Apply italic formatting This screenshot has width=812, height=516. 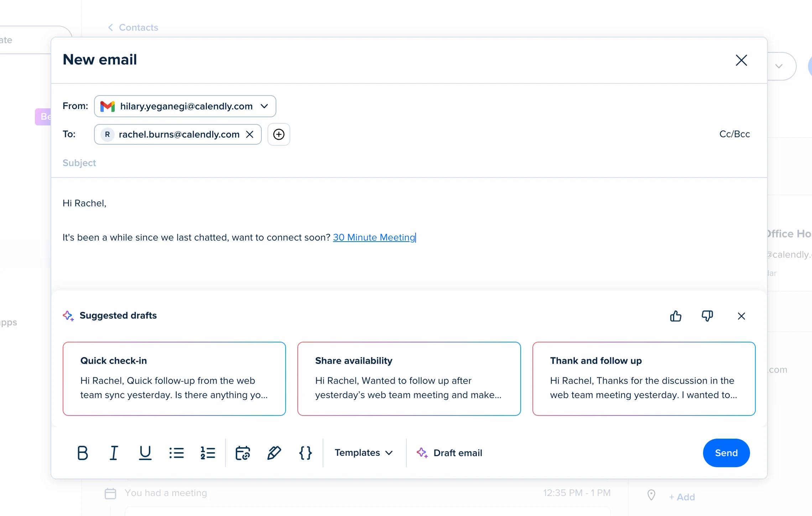click(114, 453)
